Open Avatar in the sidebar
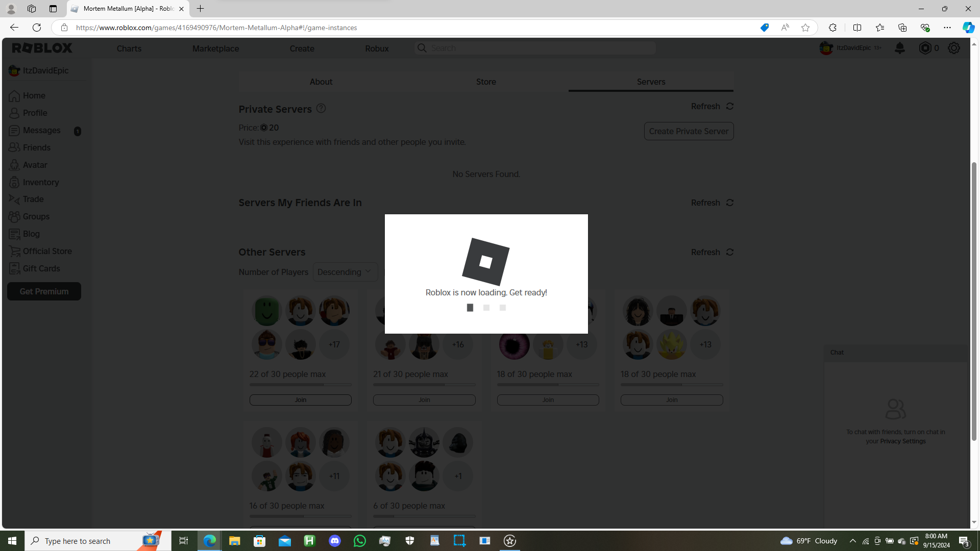This screenshot has width=980, height=551. (x=35, y=165)
